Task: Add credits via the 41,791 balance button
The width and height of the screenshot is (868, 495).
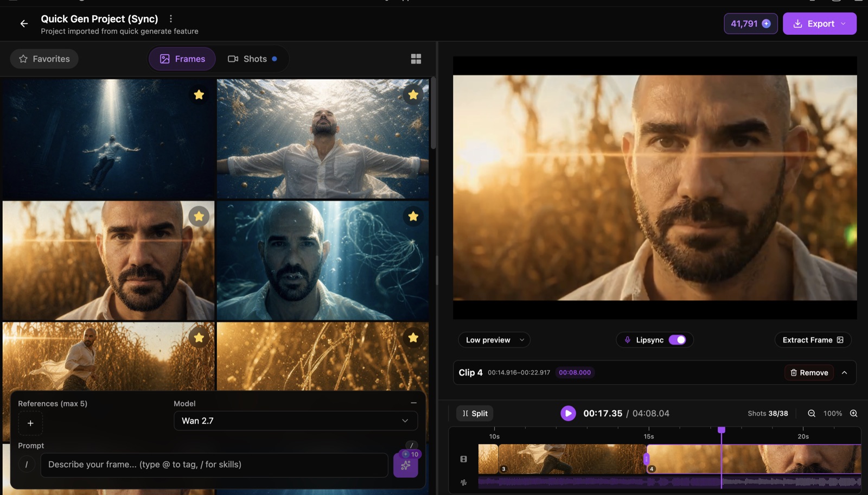Action: click(x=751, y=24)
